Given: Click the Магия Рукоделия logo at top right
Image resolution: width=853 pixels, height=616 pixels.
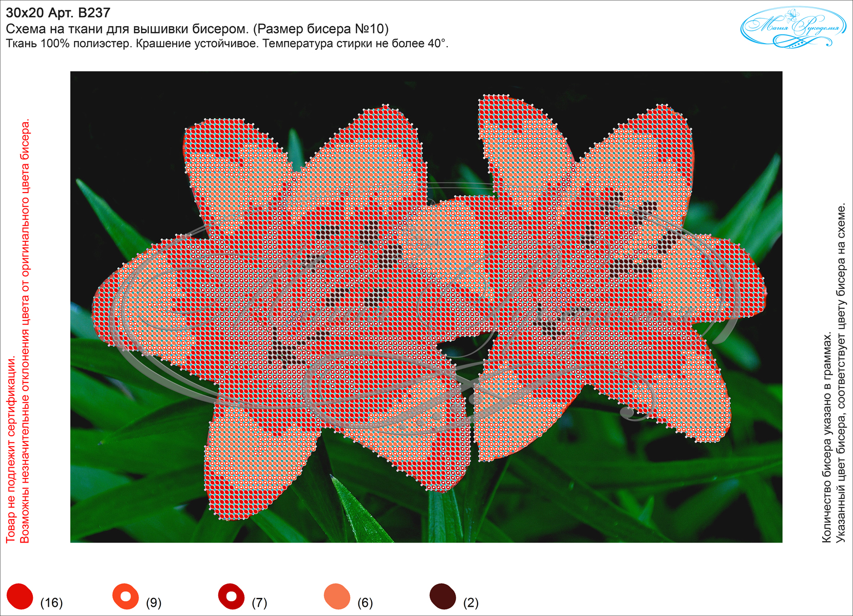Looking at the screenshot, I should click(793, 27).
